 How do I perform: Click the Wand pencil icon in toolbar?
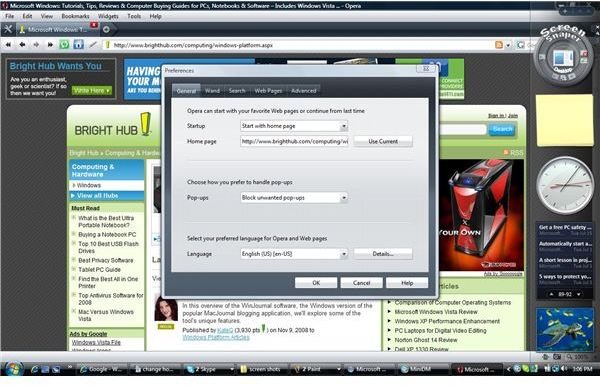tap(93, 45)
